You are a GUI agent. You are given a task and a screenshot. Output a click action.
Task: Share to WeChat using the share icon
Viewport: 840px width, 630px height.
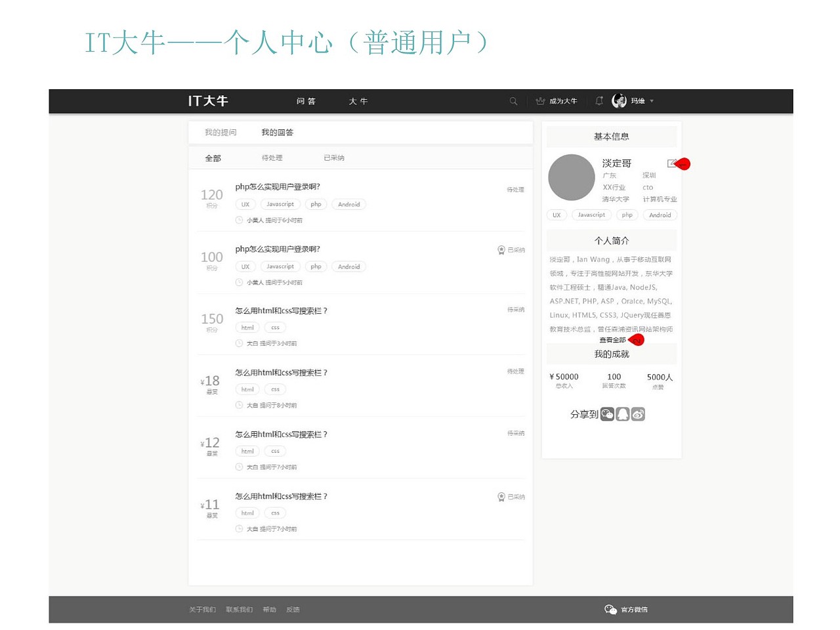click(x=608, y=414)
